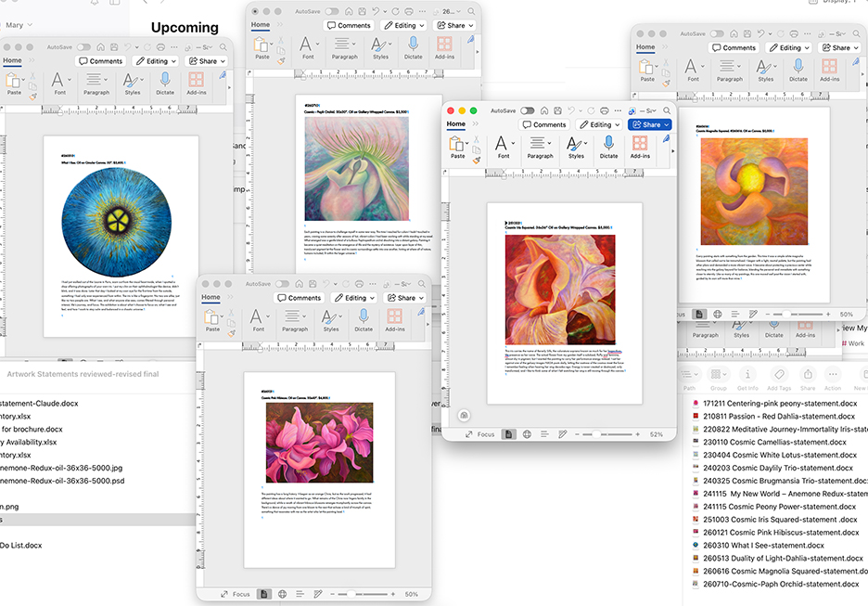Open Add-ins in the Iris Squared window
Image resolution: width=868 pixels, height=606 pixels.
tap(640, 148)
